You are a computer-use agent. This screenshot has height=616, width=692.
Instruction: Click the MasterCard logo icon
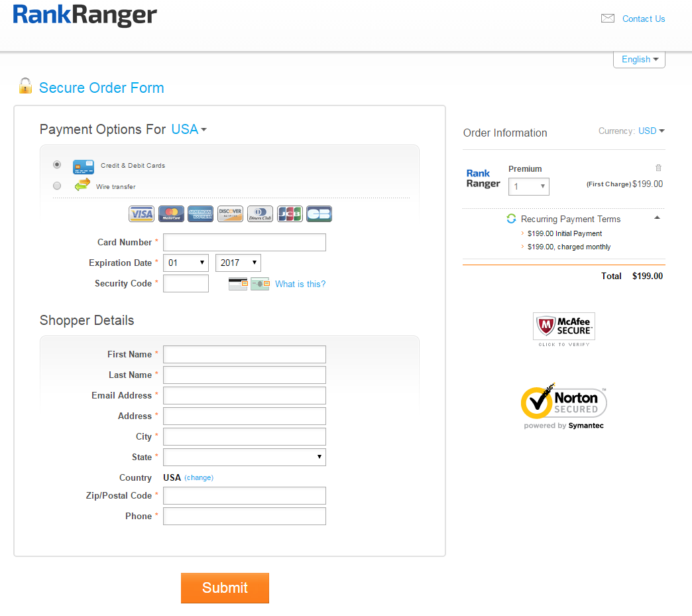(x=171, y=214)
